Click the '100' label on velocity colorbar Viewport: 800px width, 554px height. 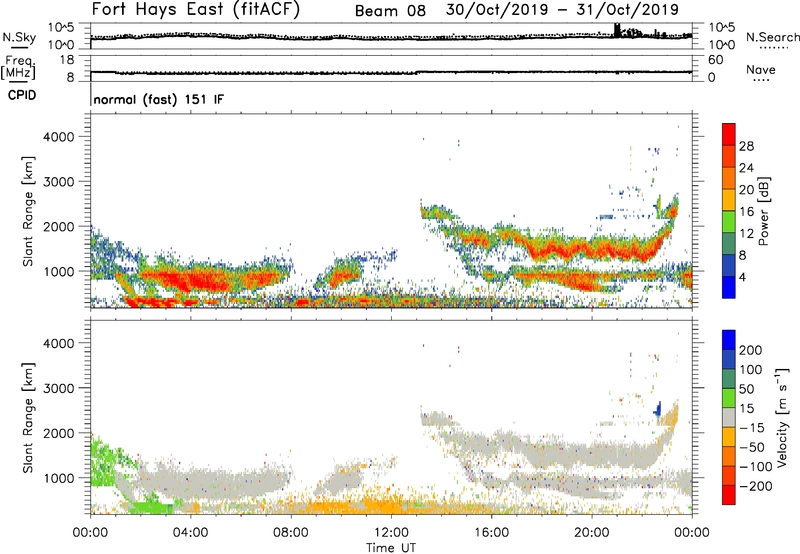coord(751,370)
